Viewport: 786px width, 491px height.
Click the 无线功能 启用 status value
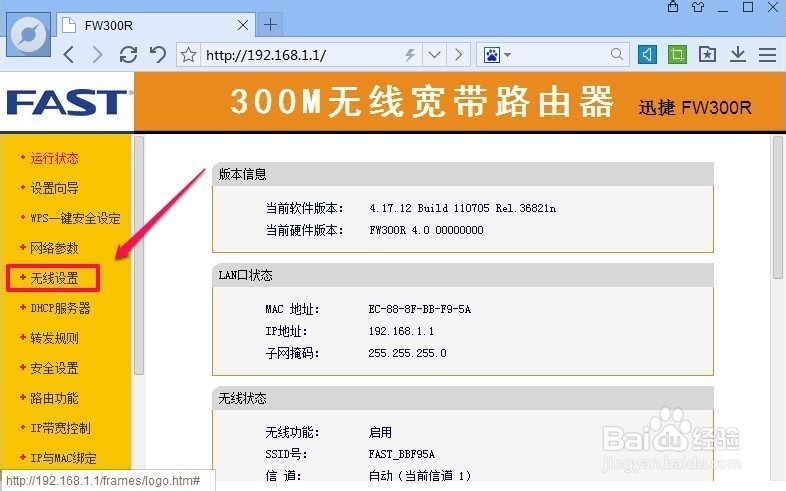coord(380,432)
